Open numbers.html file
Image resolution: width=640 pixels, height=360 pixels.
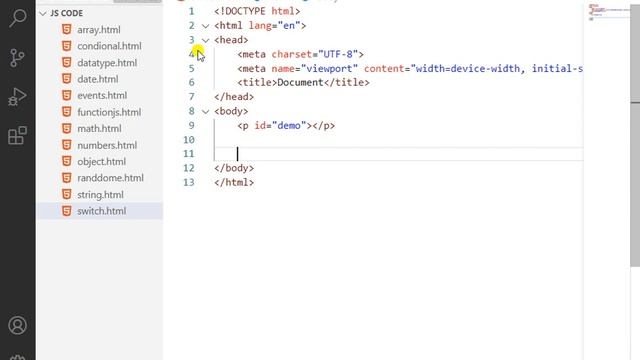pyautogui.click(x=107, y=145)
